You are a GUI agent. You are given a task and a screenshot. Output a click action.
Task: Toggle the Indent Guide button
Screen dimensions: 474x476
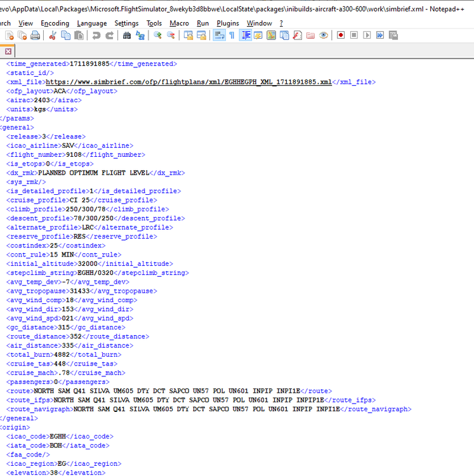coord(245,36)
